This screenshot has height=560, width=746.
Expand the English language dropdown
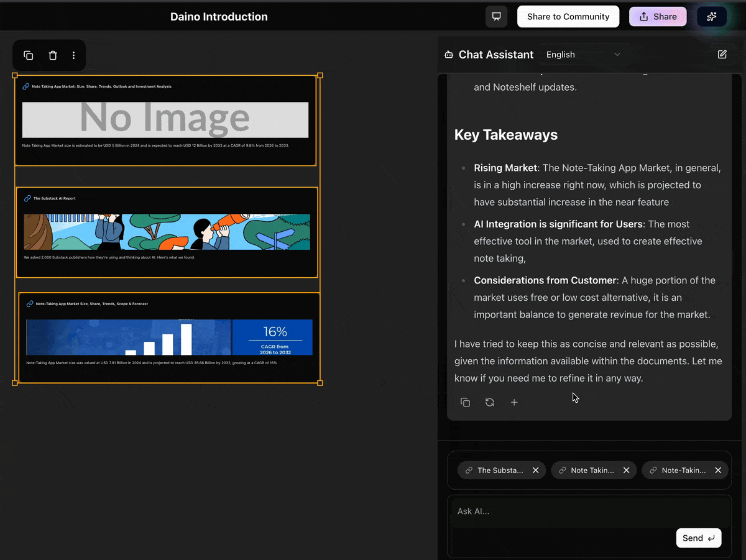click(583, 55)
